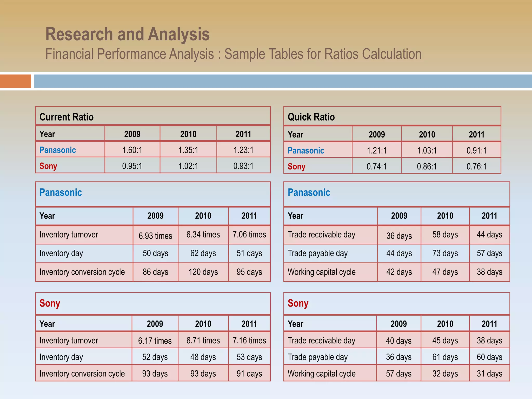Select the '86 days' conversion cycle cell
Viewport: 532px width, 399px height.
pos(155,272)
